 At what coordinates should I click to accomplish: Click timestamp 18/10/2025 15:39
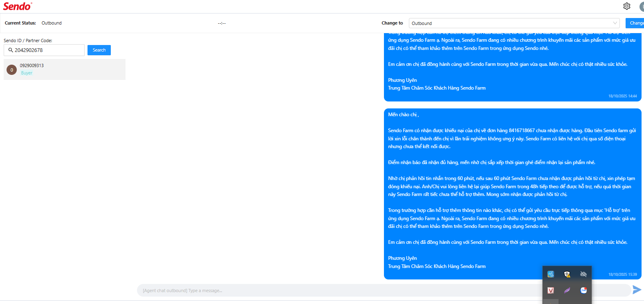[622, 275]
